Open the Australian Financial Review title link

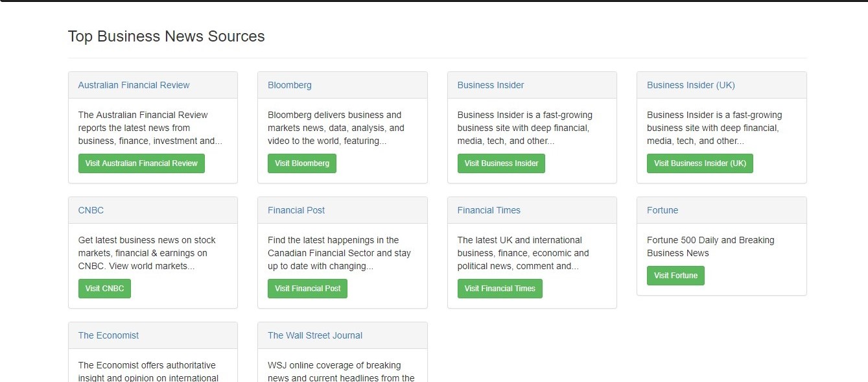pyautogui.click(x=134, y=85)
